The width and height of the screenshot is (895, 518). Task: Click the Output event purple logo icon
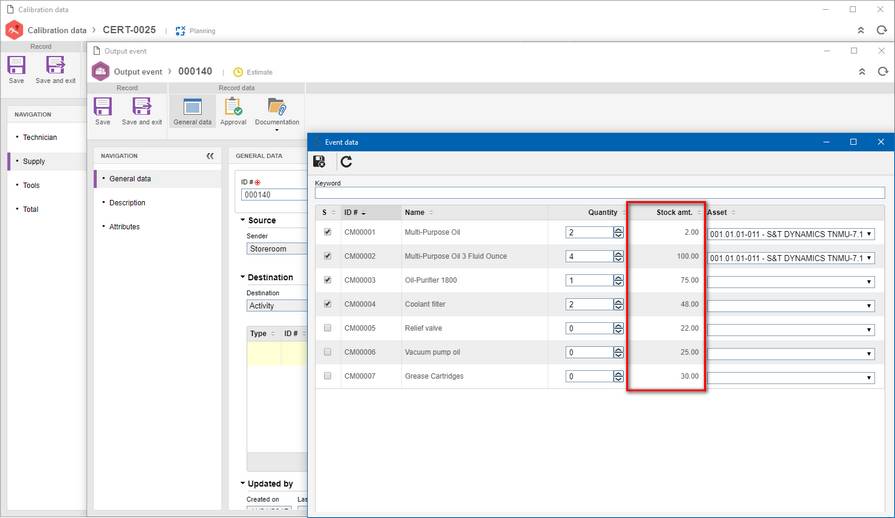coord(100,71)
